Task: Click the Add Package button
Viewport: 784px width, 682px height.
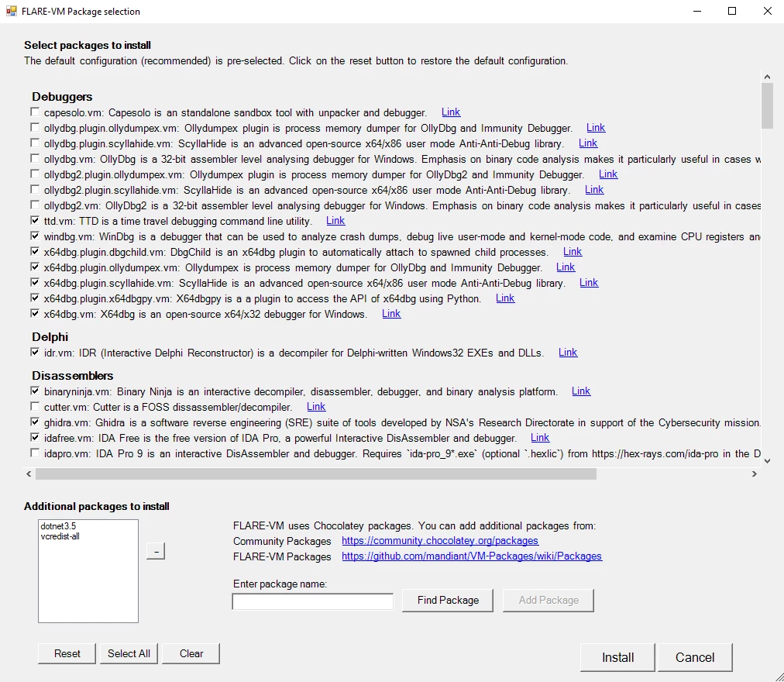Action: coord(548,600)
